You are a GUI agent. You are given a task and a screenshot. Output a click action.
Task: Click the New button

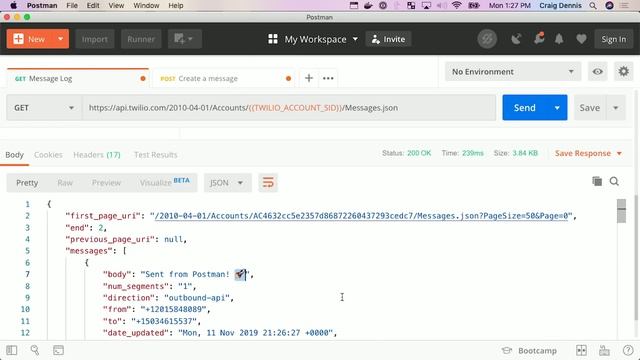click(30, 39)
